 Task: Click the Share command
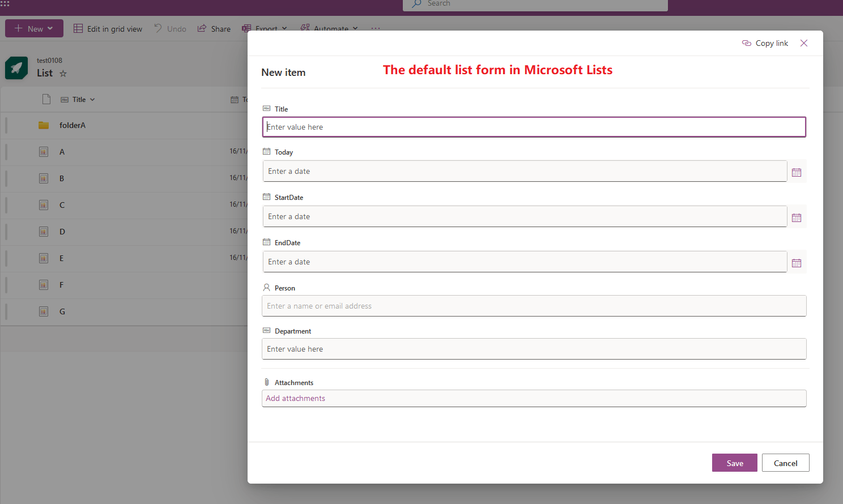(214, 29)
